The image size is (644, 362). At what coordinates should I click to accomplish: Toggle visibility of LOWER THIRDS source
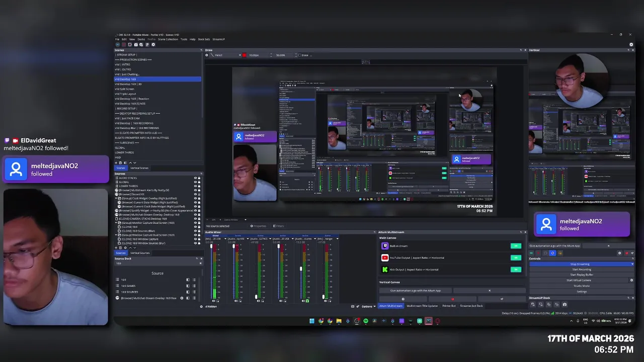tap(195, 186)
